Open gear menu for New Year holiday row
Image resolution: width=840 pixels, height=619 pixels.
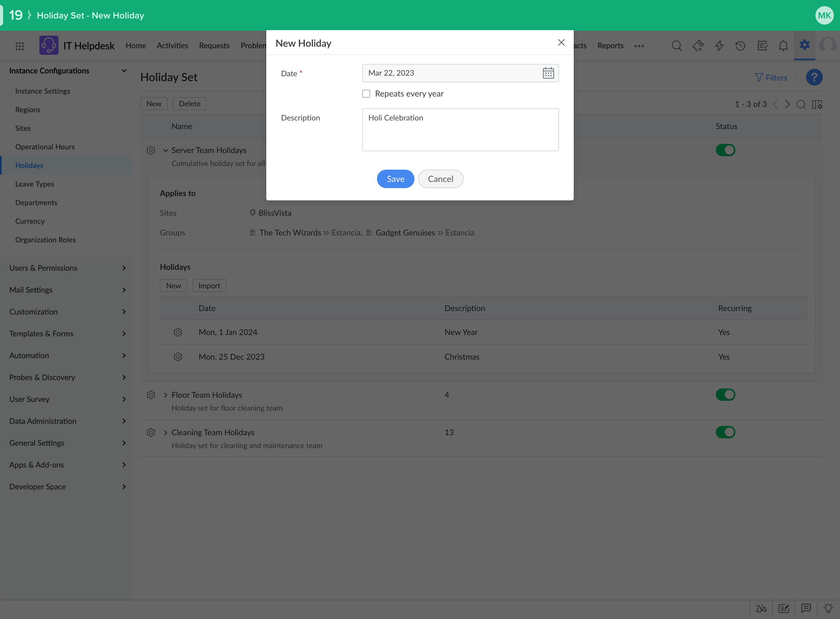coord(178,332)
